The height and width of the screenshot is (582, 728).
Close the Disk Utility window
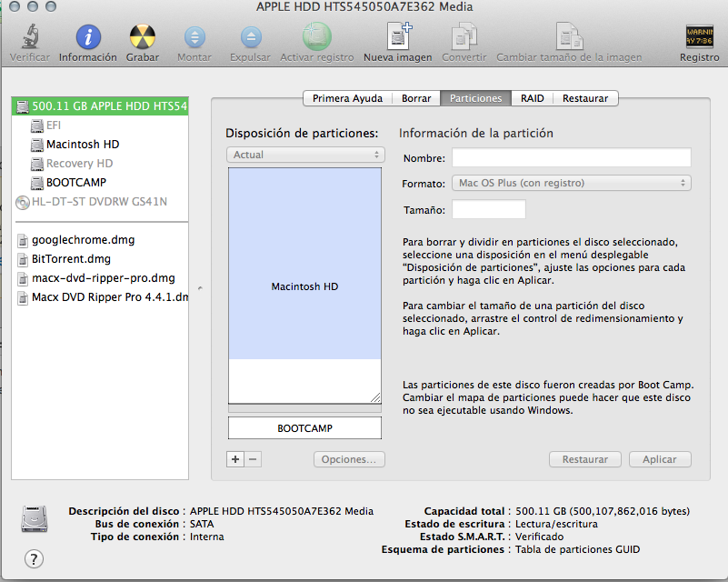[x=15, y=6]
